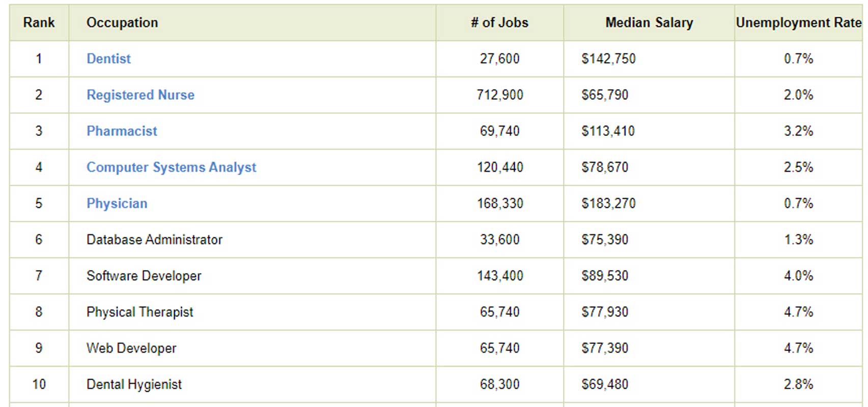Click the Computer Systems Analyst link

(171, 167)
